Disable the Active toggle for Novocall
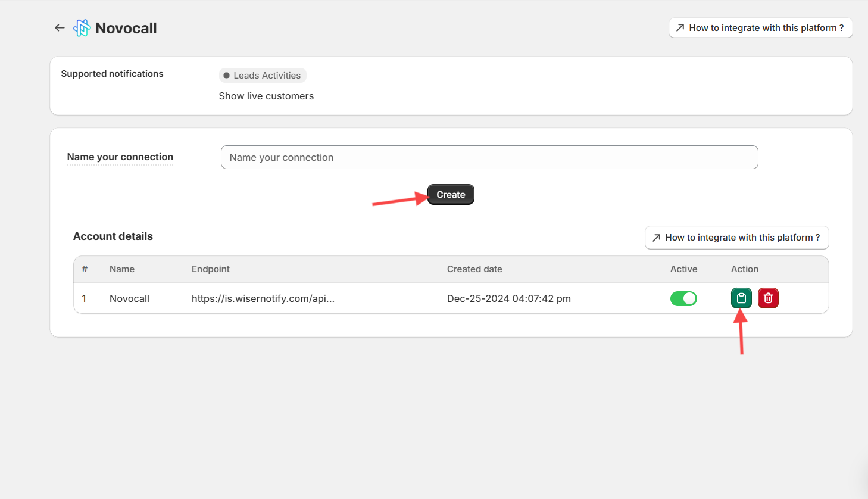The height and width of the screenshot is (499, 868). 683,298
